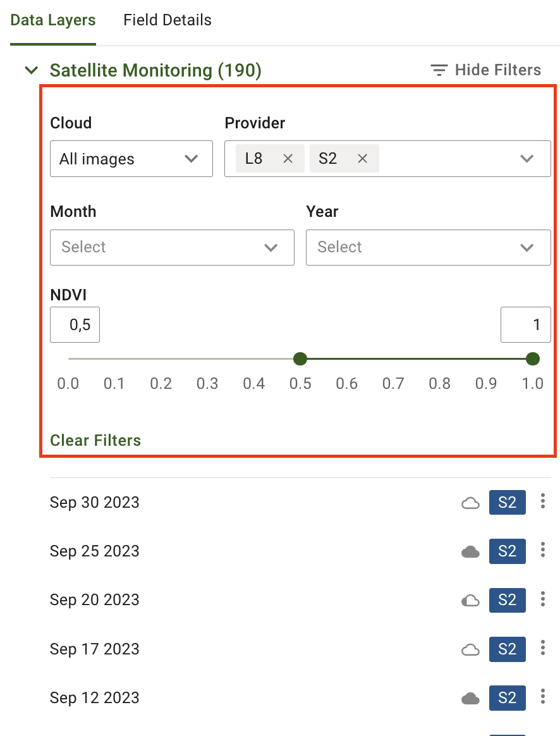Click the NDVI slider handle at 0.5

point(300,359)
